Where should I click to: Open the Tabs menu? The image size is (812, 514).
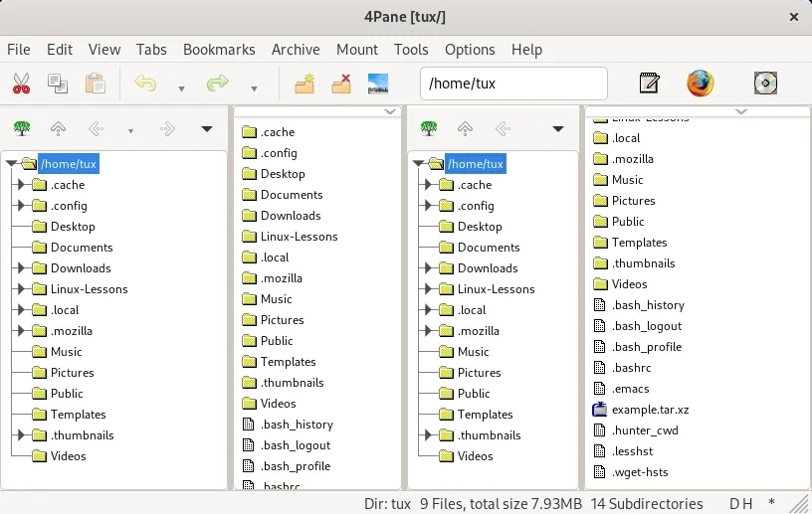point(151,50)
